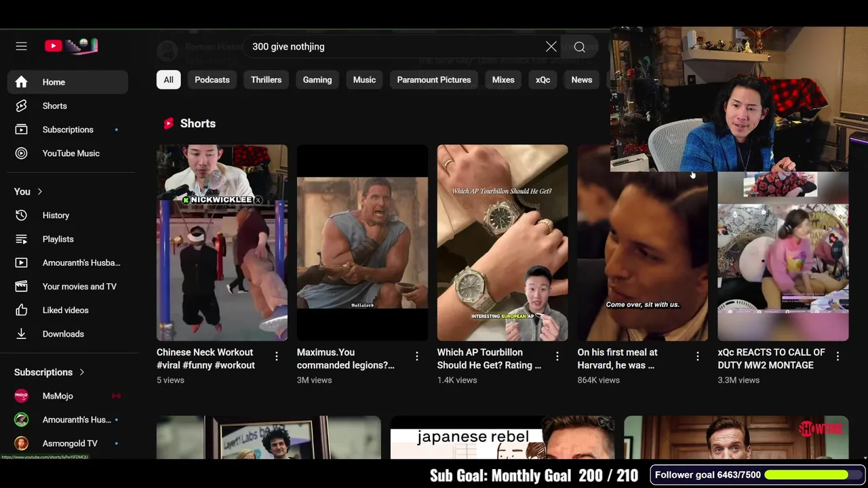Click 'Chinese Neck Workout #viral' title
The image size is (868, 488).
pyautogui.click(x=205, y=359)
